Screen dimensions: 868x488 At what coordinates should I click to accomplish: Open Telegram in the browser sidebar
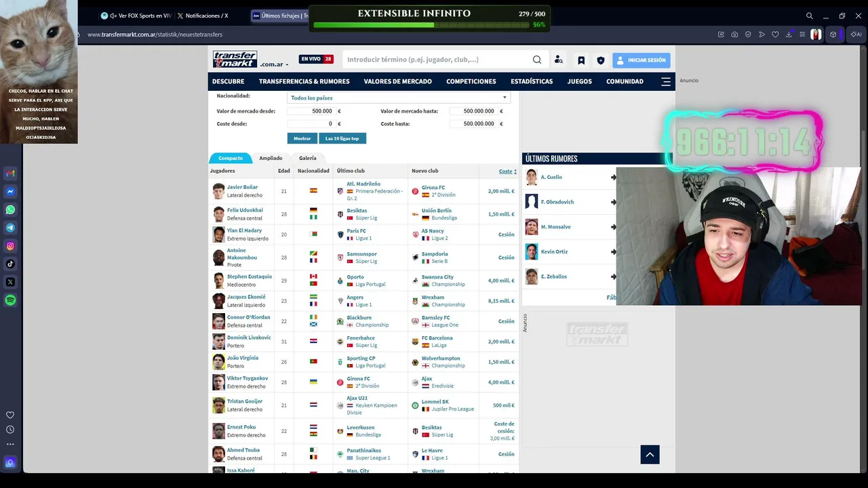tap(10, 228)
